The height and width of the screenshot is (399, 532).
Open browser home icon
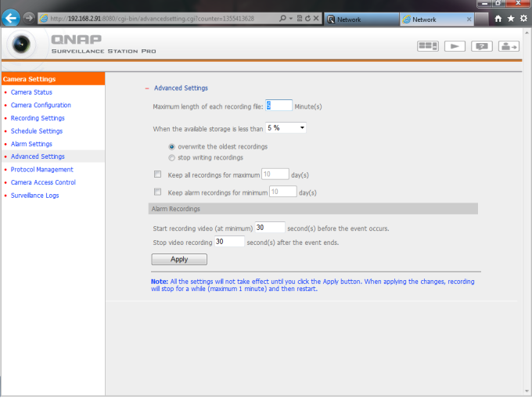coord(498,19)
